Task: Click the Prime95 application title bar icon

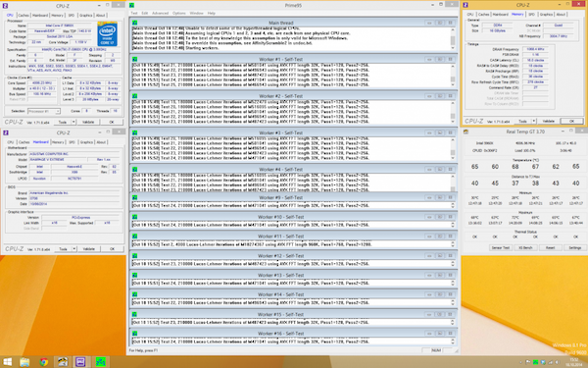Action: (132, 5)
